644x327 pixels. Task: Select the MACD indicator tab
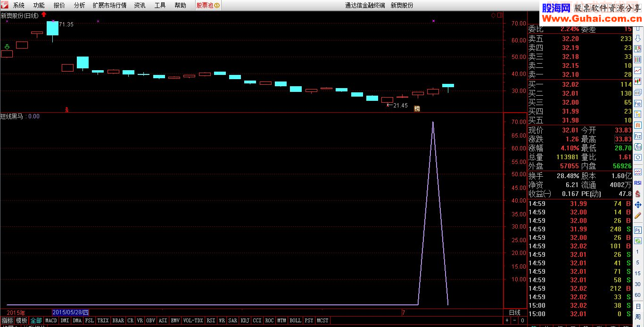click(x=51, y=320)
